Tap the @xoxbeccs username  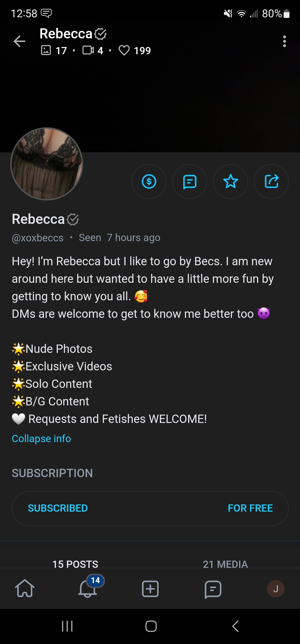click(38, 238)
